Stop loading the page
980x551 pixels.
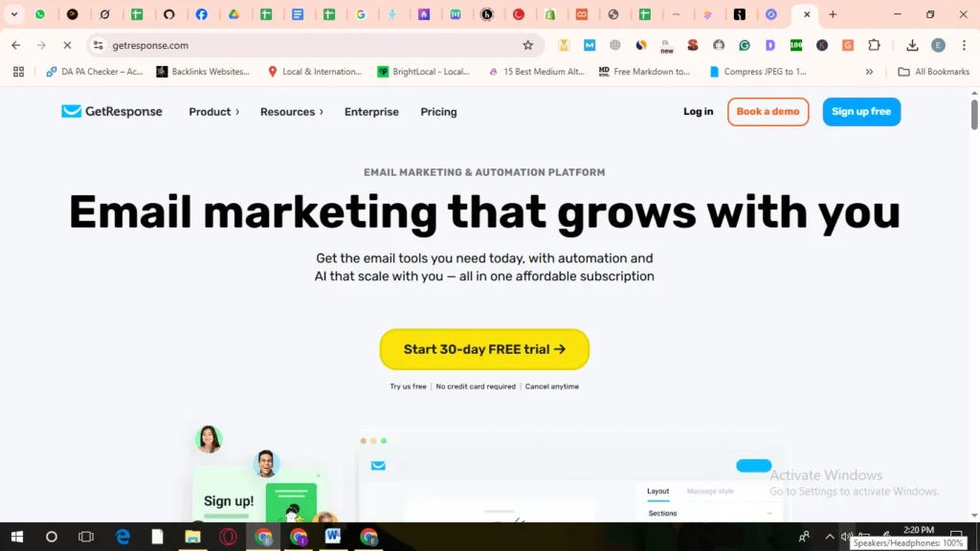[67, 45]
